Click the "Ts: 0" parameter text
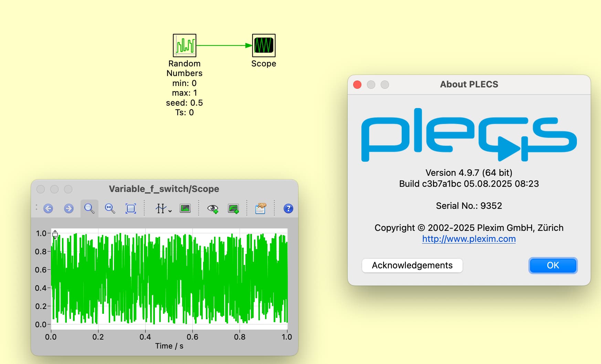Screen dimensions: 601x364 click(x=184, y=113)
